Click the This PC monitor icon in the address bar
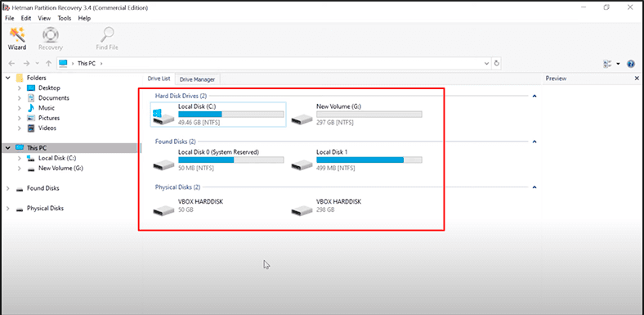Image resolution: width=644 pixels, height=315 pixels. click(63, 63)
